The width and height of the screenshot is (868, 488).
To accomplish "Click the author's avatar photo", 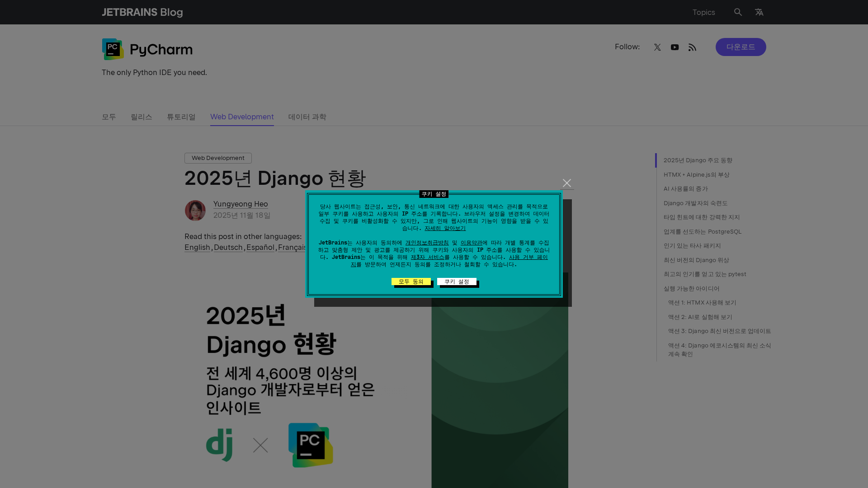I will tap(195, 211).
